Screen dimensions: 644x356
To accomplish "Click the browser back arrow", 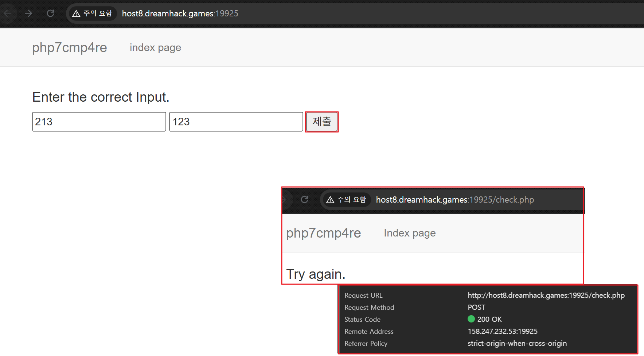I will pos(7,13).
